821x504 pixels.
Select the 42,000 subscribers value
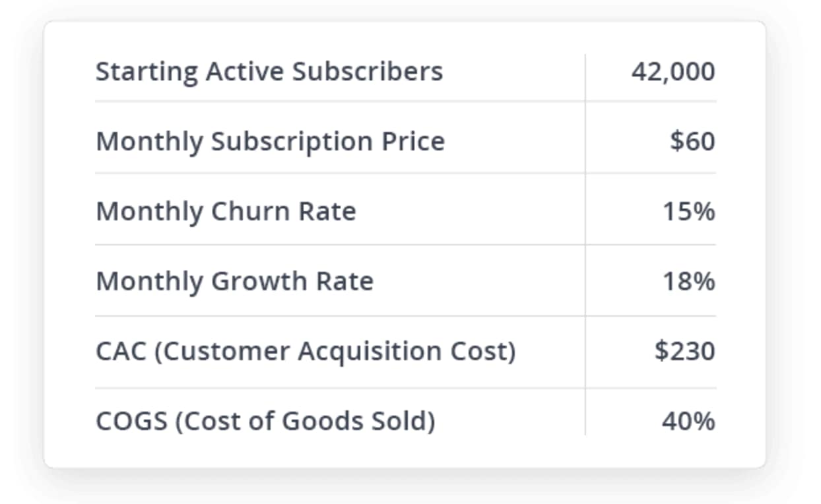pos(673,71)
